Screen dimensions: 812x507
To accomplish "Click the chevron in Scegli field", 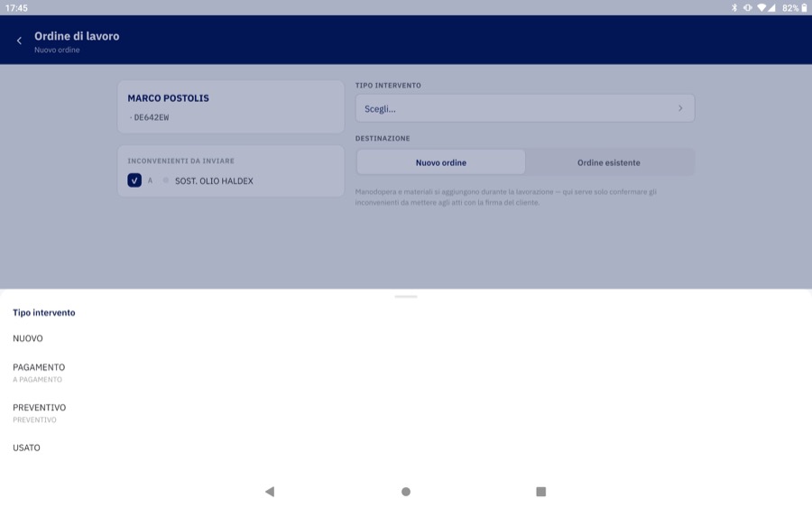I will (680, 108).
